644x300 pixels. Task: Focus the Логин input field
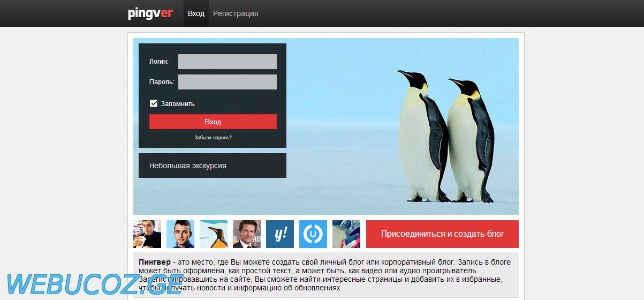[227, 62]
